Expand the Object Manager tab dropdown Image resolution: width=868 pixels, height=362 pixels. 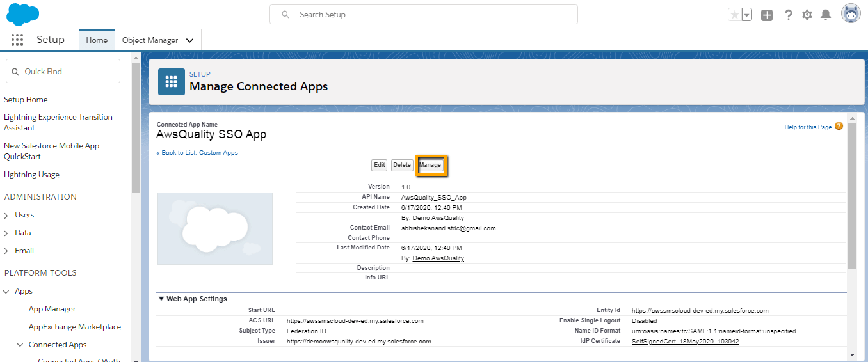point(189,40)
